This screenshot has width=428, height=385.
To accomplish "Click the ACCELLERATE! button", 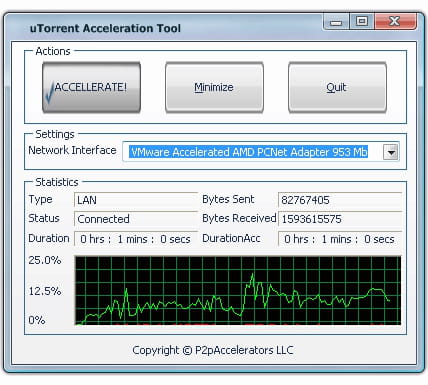I will coord(91,87).
